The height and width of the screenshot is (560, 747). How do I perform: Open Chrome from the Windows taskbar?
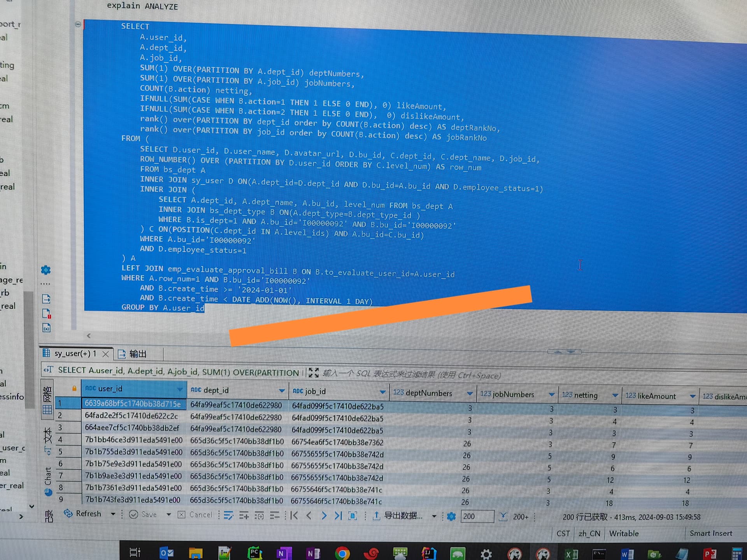click(342, 553)
